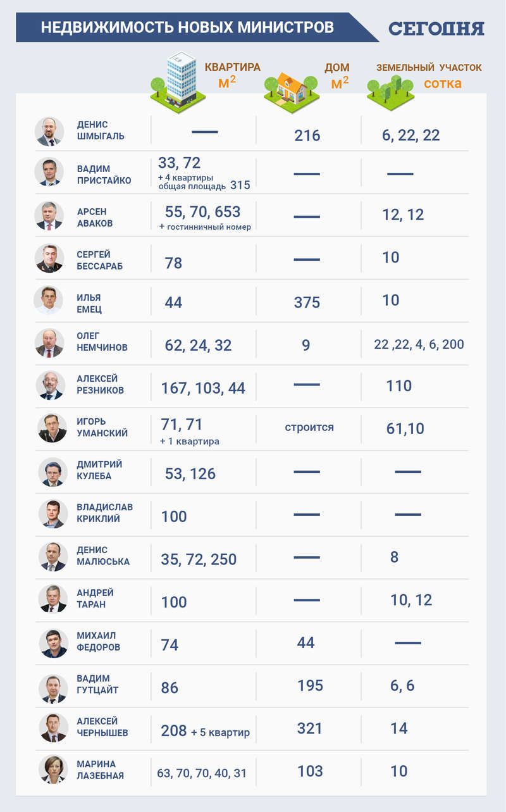
Task: Click the house icon
Action: pyautogui.click(x=290, y=87)
